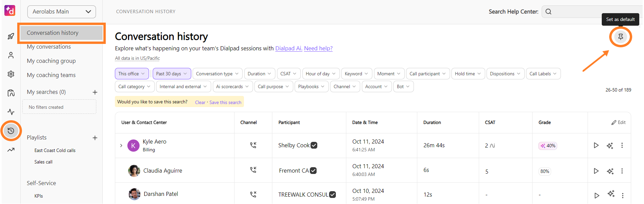Click verified badge next to Fremont CA
Viewport: 644px width, 204px height.
tap(313, 171)
